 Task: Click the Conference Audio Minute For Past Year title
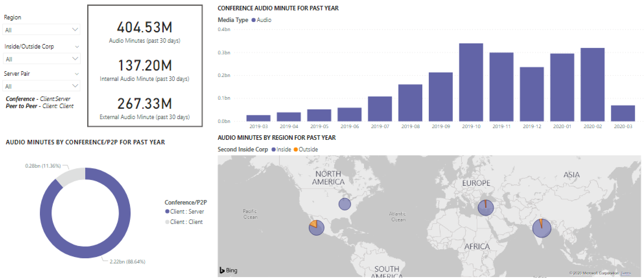pos(278,8)
